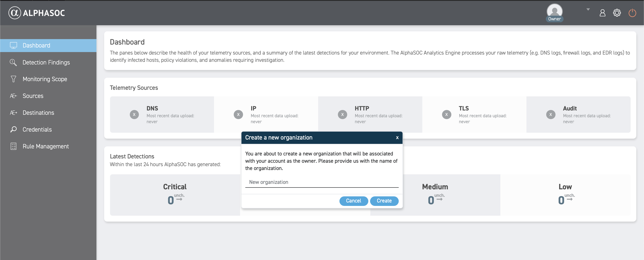The width and height of the screenshot is (644, 260).
Task: Click the Monitoring Scope funnel icon
Action: pos(13,79)
